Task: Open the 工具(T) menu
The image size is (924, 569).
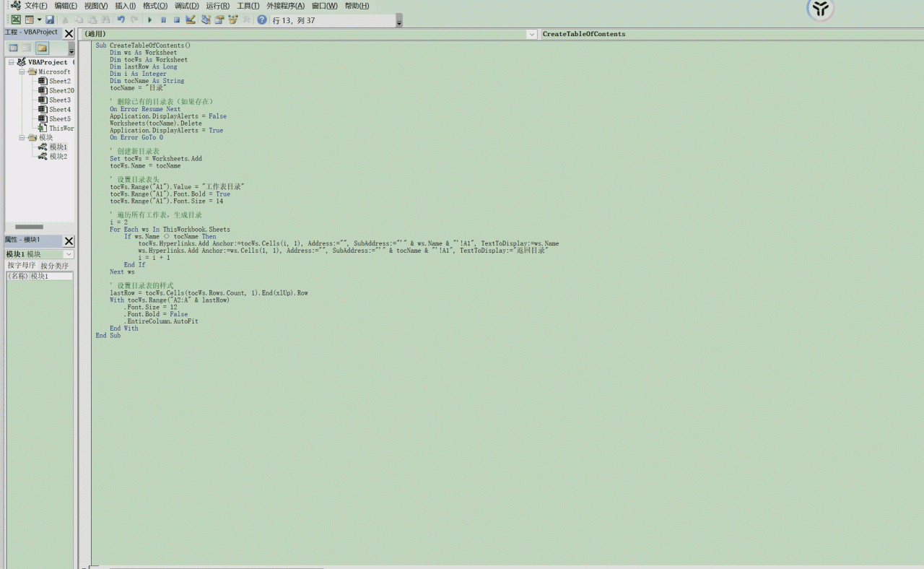Action: (248, 6)
